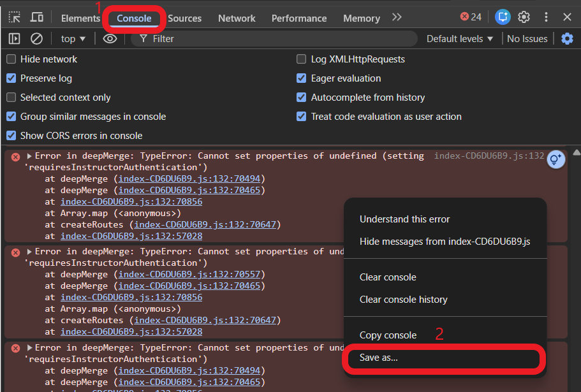Open second error's index-CD6DU6B9.js:132:70557 link
Image resolution: width=581 pixels, height=392 pixels.
click(189, 274)
